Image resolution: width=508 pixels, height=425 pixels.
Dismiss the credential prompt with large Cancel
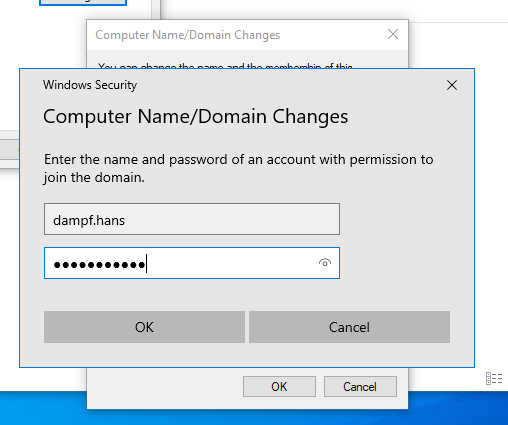(x=349, y=327)
